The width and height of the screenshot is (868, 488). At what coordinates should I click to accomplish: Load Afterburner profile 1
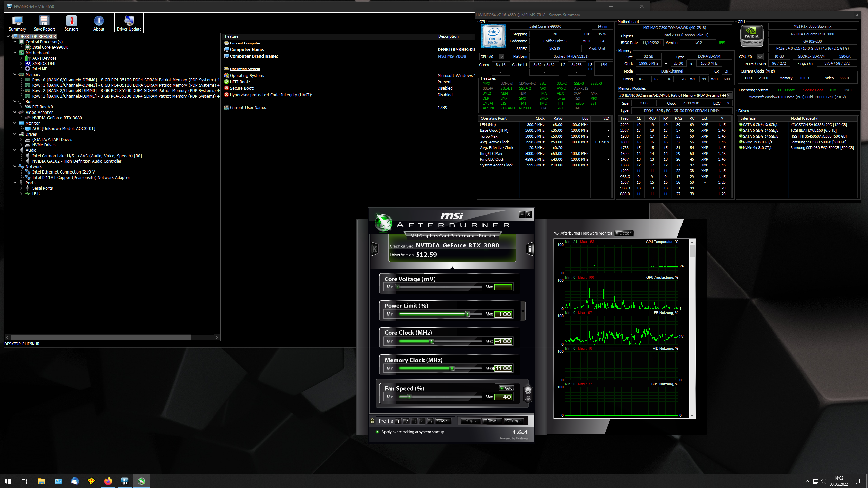coord(398,421)
